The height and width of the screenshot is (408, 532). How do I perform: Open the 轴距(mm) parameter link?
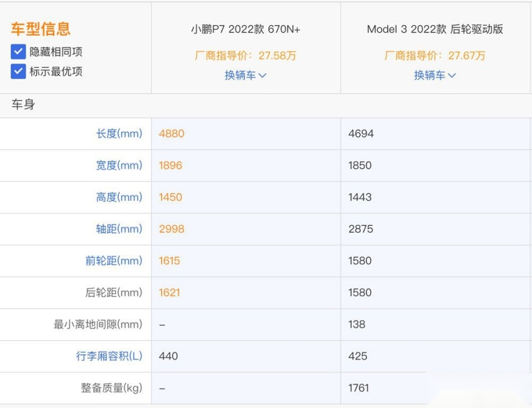(x=119, y=229)
